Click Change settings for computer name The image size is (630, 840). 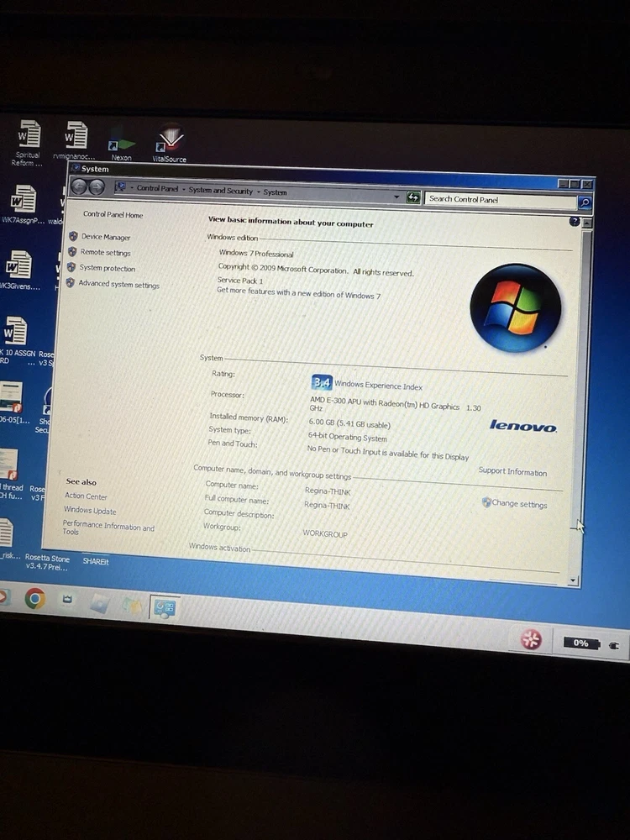[518, 504]
